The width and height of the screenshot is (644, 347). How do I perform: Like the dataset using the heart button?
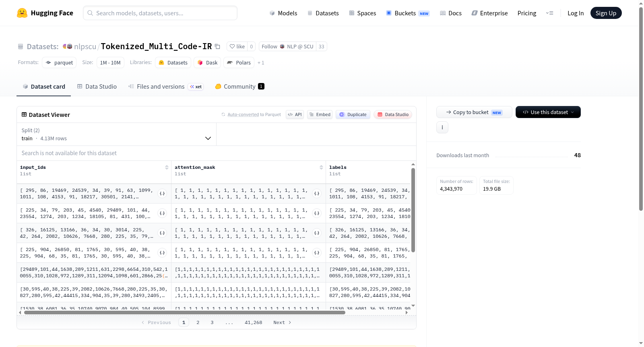[x=237, y=46]
